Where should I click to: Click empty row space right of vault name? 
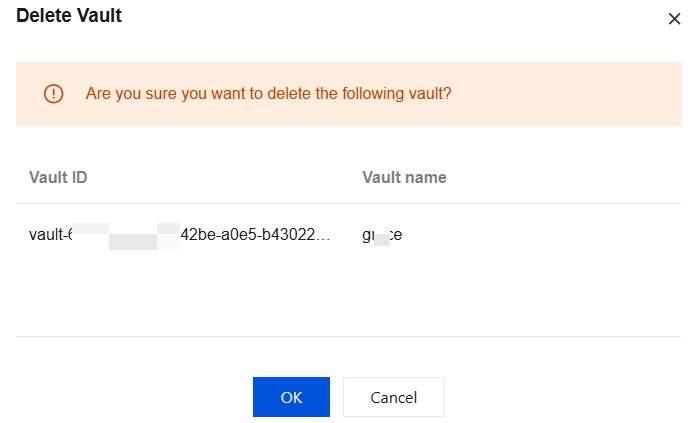[540, 236]
